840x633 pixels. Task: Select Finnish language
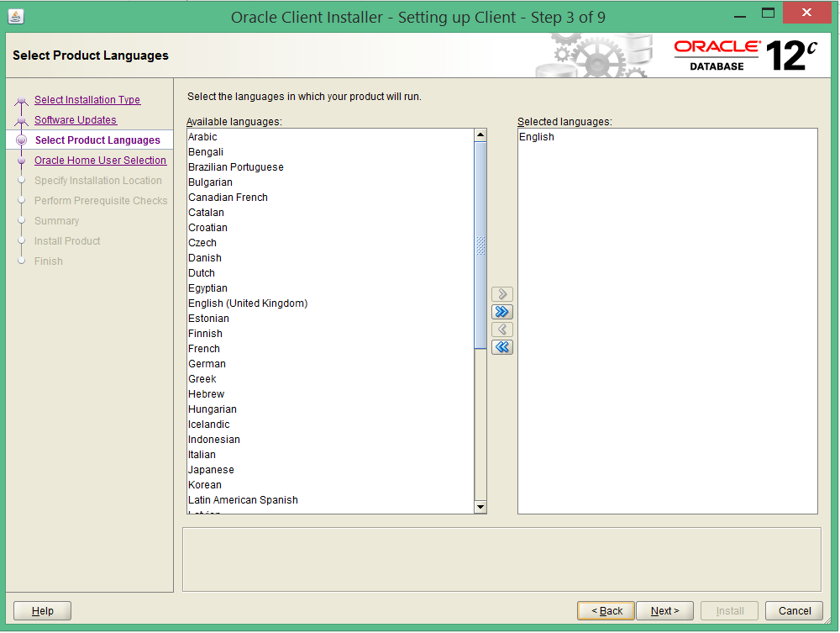click(330, 334)
